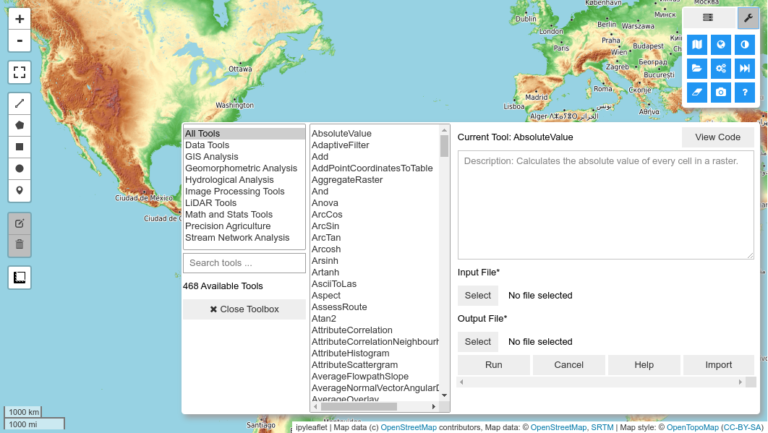768x433 pixels.
Task: Zoom out of the map
Action: coord(20,41)
